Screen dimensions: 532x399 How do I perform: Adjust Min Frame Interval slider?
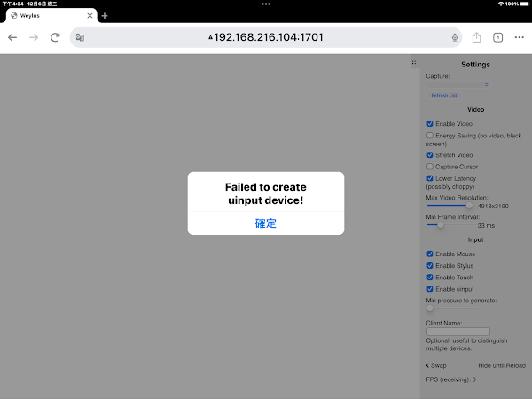pyautogui.click(x=450, y=225)
